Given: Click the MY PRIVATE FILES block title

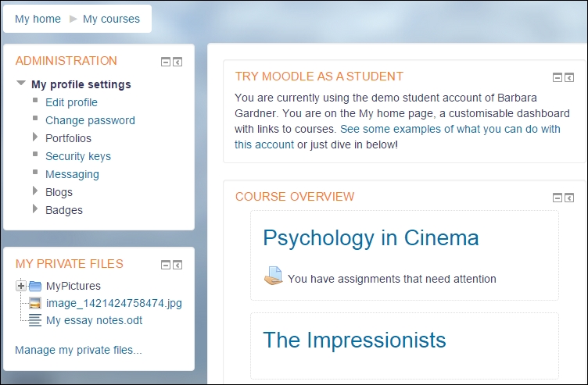Looking at the screenshot, I should (x=70, y=264).
